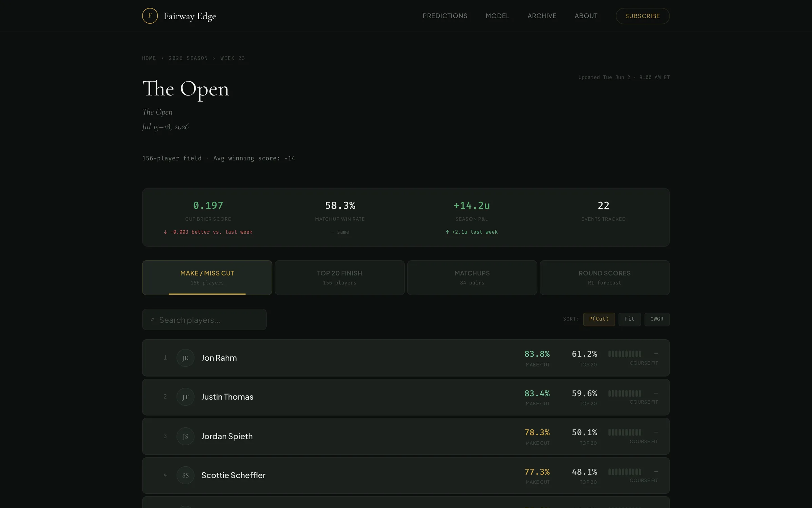812x508 pixels.
Task: Open the Round Scores tab
Action: [x=605, y=277]
